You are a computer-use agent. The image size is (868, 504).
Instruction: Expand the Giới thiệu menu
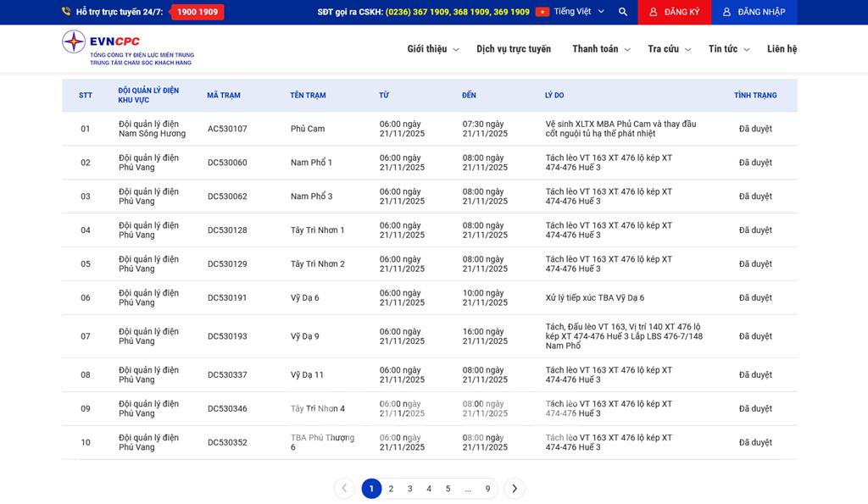point(432,49)
